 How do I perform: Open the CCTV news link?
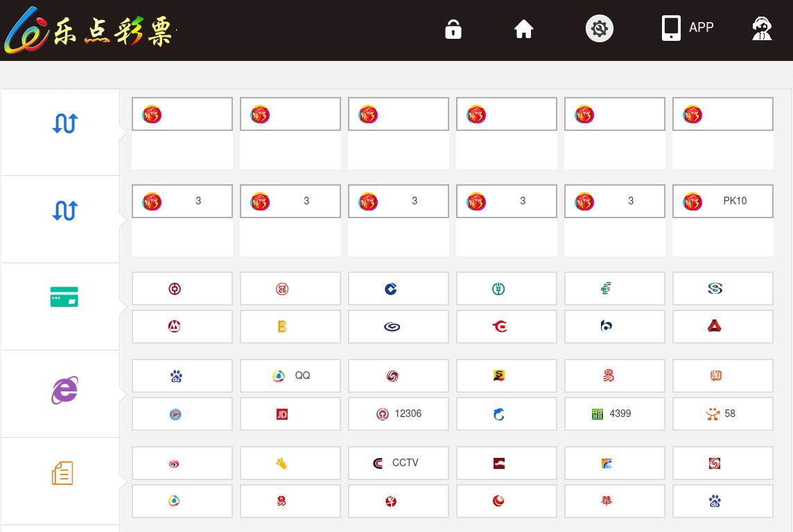[399, 463]
